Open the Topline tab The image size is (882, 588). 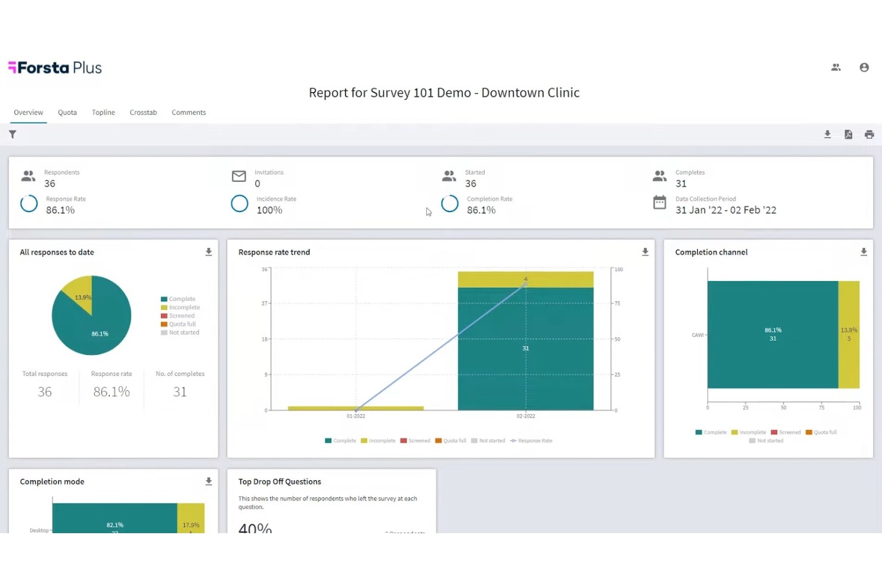click(x=103, y=112)
